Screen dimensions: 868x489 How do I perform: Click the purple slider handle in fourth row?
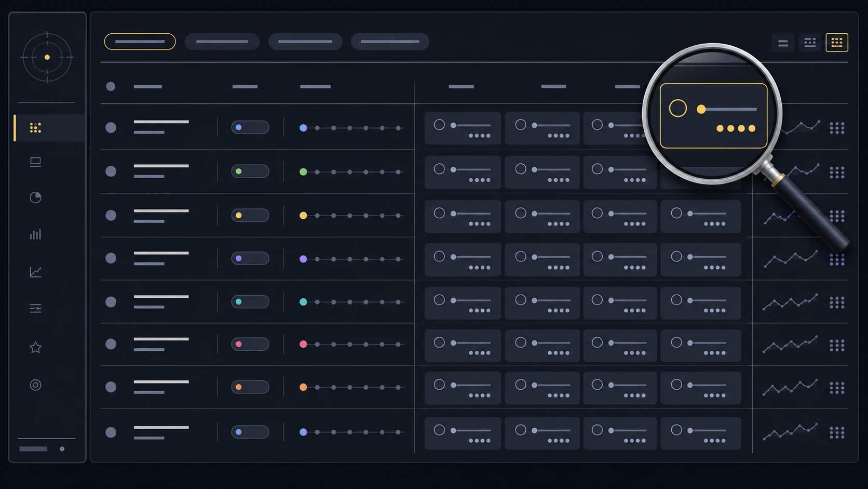303,259
